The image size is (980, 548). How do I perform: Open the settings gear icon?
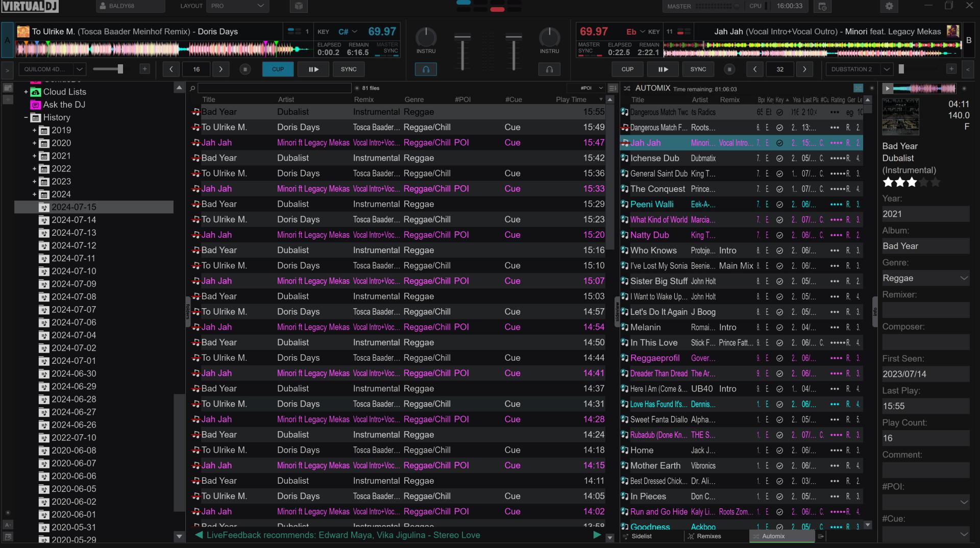pos(889,6)
